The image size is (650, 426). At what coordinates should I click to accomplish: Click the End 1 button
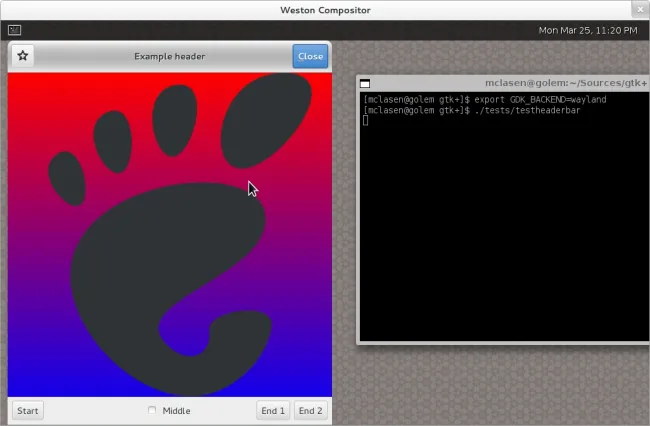pyautogui.click(x=273, y=411)
